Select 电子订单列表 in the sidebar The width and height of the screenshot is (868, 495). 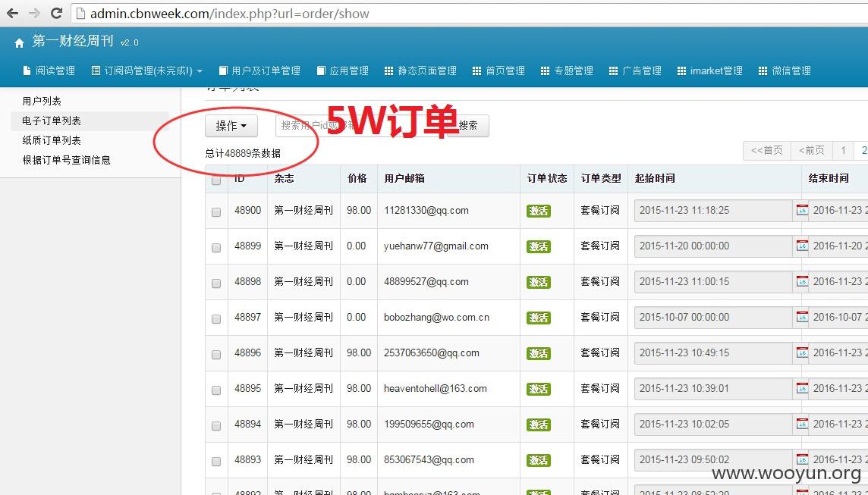52,121
